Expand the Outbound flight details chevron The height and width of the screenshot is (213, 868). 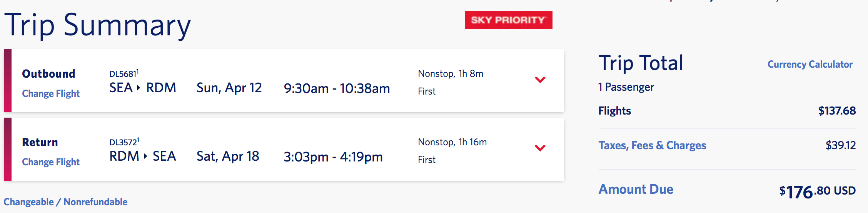pos(540,80)
